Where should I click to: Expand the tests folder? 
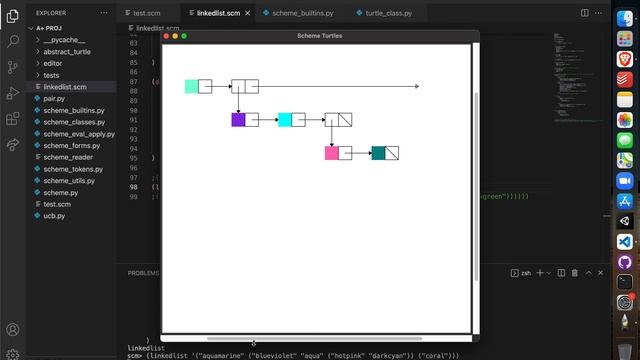(51, 76)
